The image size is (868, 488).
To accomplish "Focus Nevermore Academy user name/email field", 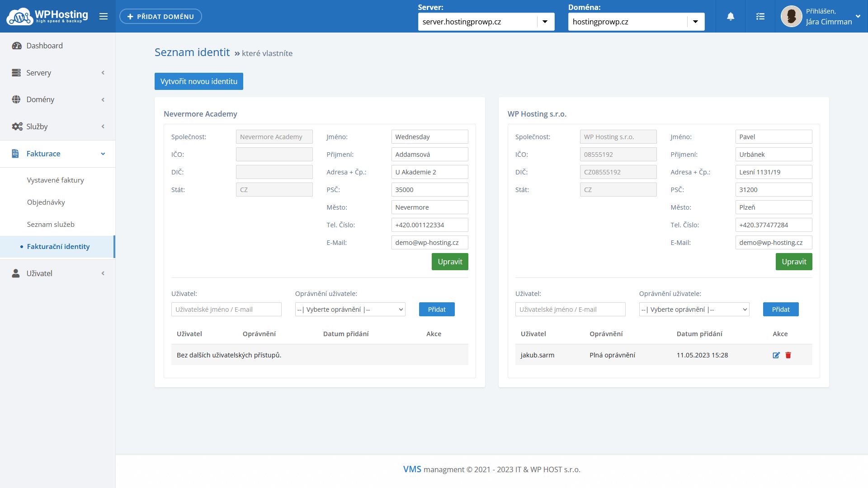I will (x=226, y=310).
